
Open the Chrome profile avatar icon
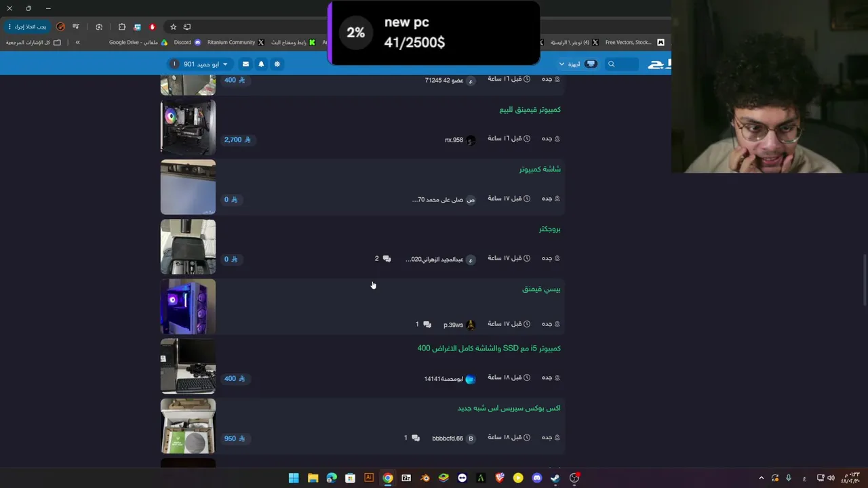[x=61, y=26]
